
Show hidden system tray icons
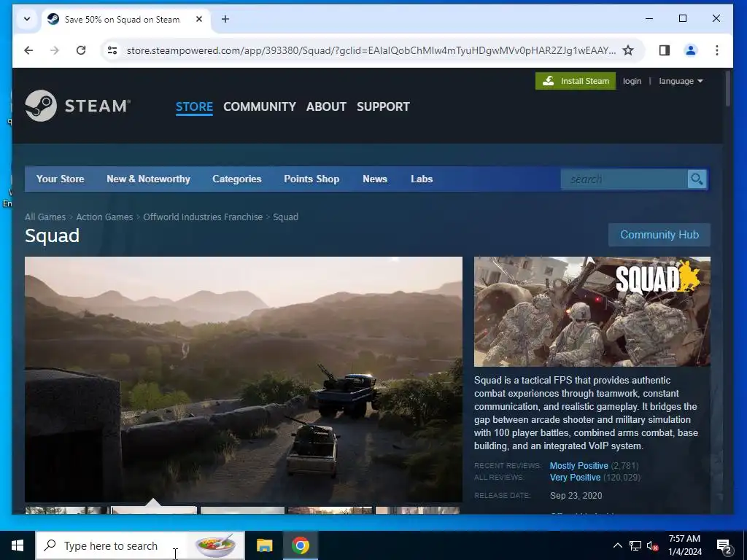pos(617,545)
